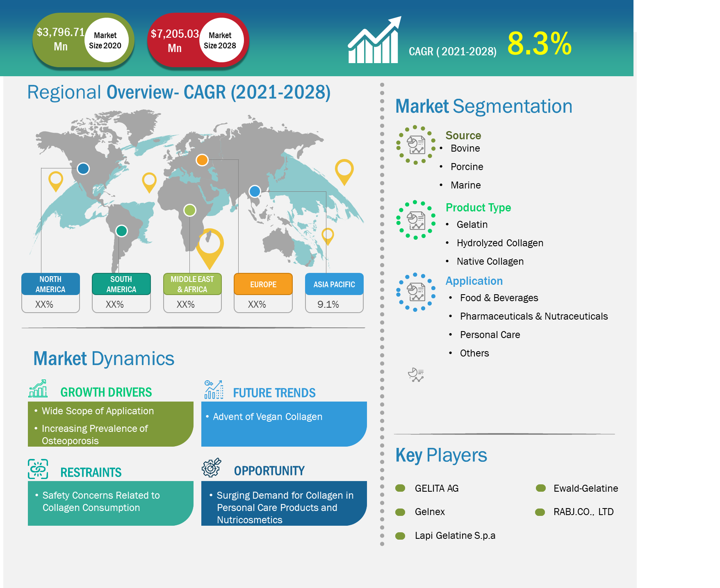Click the Market Size 2028 red badge
720x588 pixels.
[198, 40]
